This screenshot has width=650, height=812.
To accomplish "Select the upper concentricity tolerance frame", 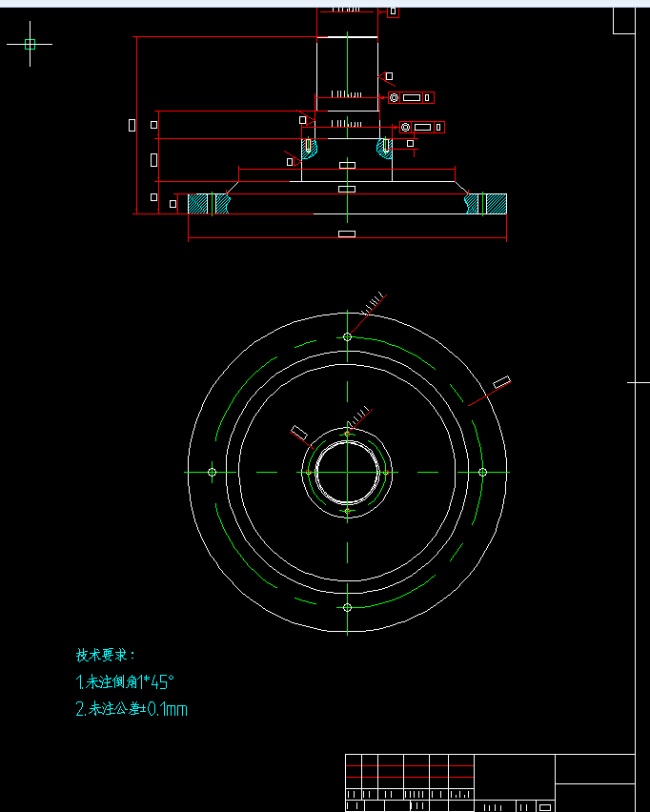I will tap(411, 97).
